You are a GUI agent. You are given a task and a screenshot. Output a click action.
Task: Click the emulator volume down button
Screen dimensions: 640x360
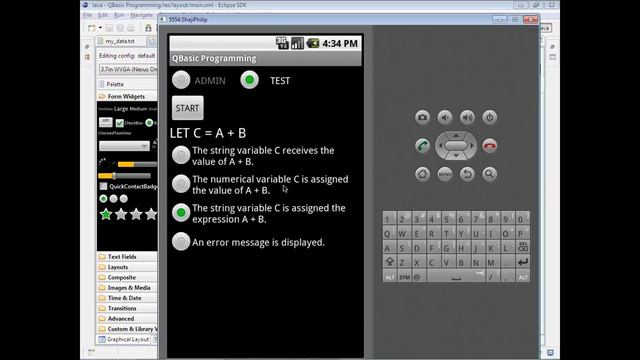445,118
